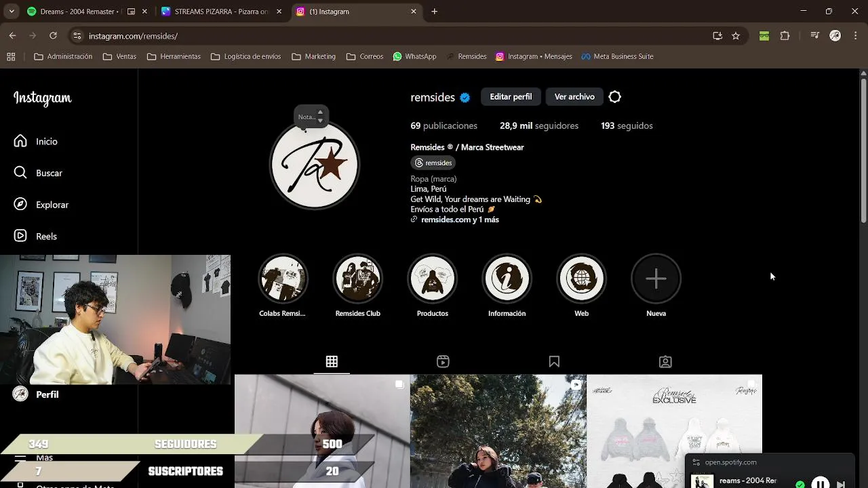Open the Herramientas bookmarks folder
This screenshot has width=868, height=488.
point(174,56)
